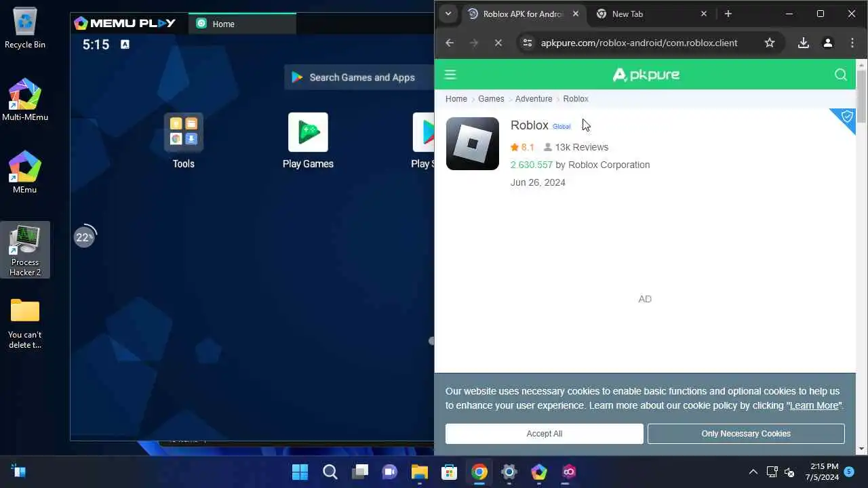Click the Roblox breadcrumb
Screen dimensions: 868x488
point(576,99)
